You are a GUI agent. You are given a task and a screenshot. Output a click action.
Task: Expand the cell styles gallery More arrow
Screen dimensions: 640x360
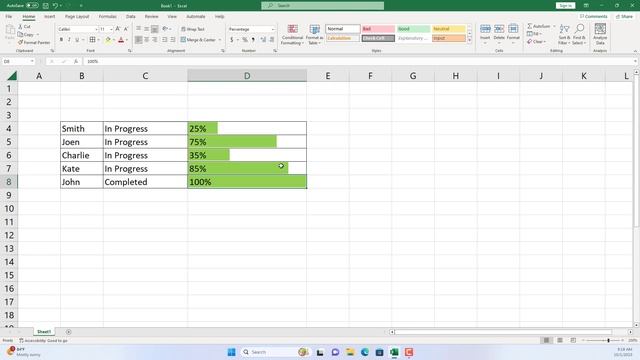pyautogui.click(x=469, y=40)
